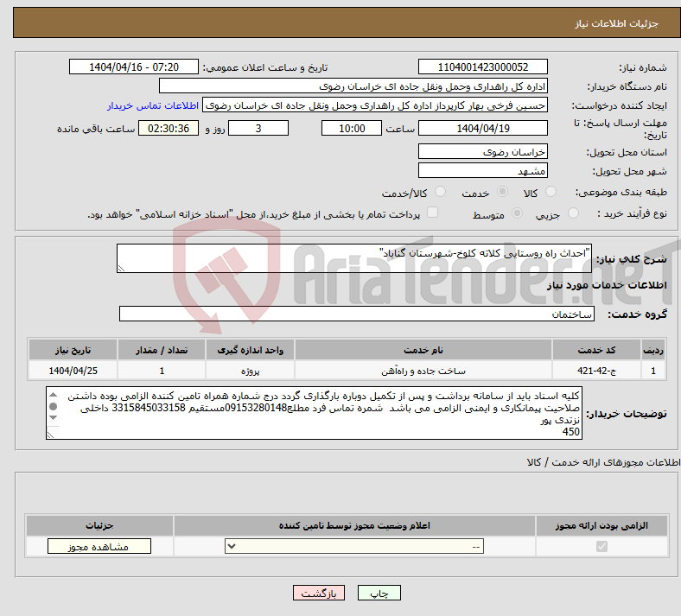
Task: Click the جزئیات column header
Action: (99, 525)
